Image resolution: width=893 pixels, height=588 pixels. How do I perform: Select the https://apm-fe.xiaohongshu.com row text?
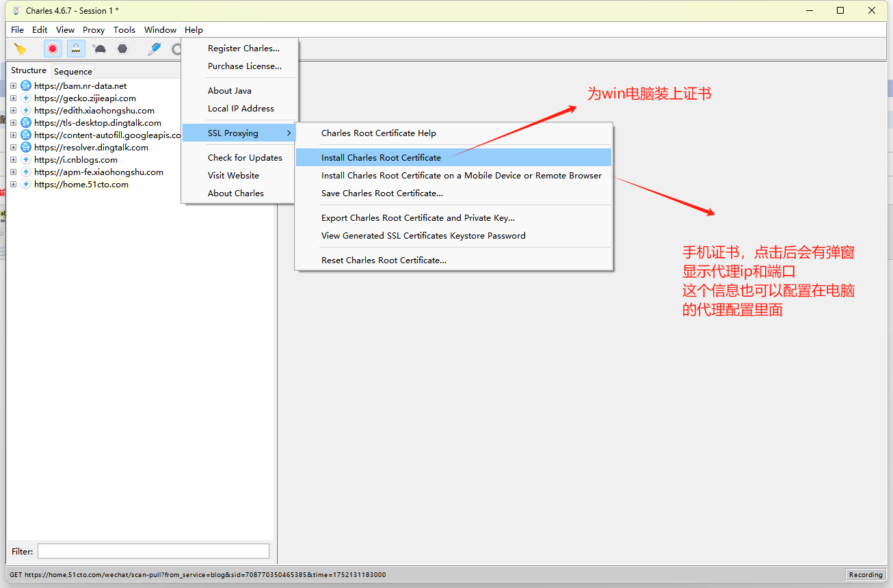tap(98, 172)
